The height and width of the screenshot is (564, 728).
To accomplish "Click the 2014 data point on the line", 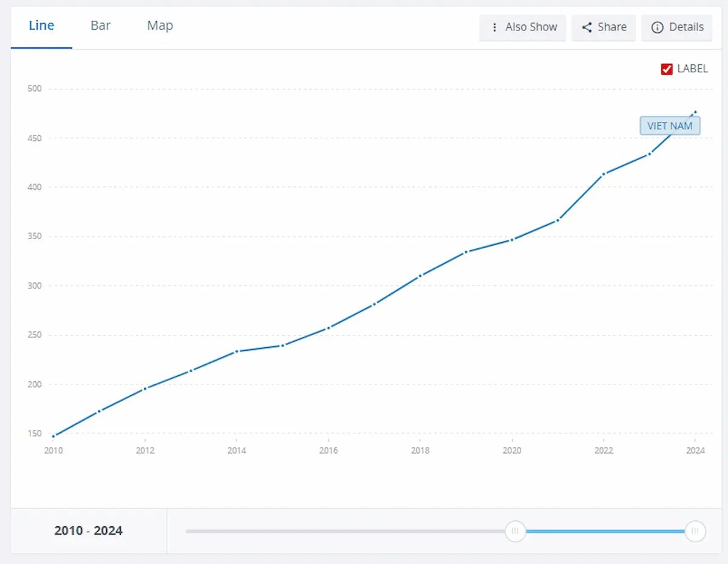I will [237, 351].
